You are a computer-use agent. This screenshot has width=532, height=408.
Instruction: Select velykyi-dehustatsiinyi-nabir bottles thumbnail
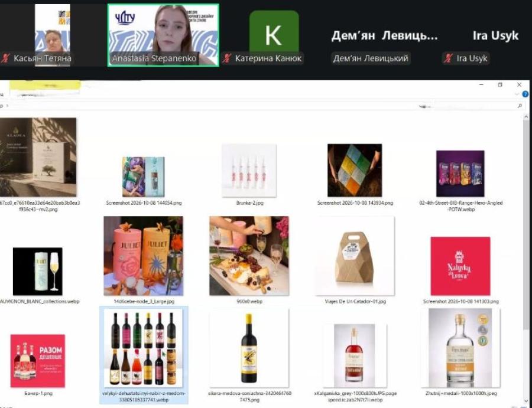[144, 348]
